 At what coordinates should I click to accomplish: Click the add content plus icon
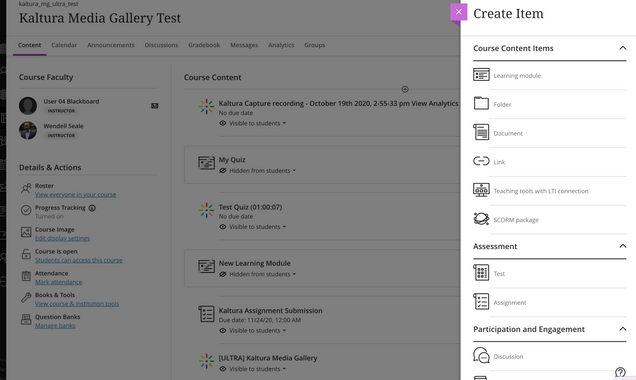click(x=405, y=89)
